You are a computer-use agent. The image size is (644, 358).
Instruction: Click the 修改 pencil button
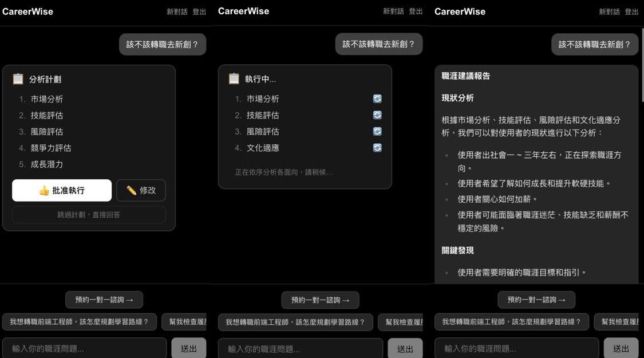pyautogui.click(x=141, y=190)
